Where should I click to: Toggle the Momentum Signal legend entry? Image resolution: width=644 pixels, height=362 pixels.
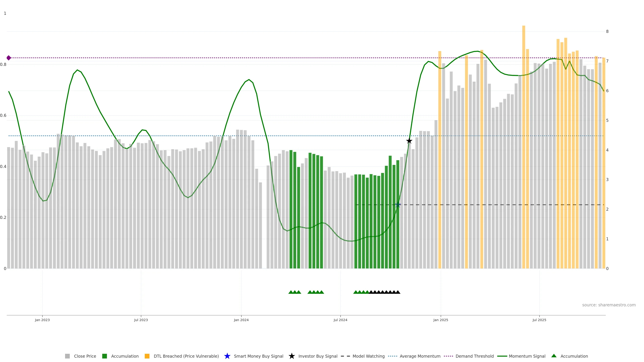[x=527, y=356]
